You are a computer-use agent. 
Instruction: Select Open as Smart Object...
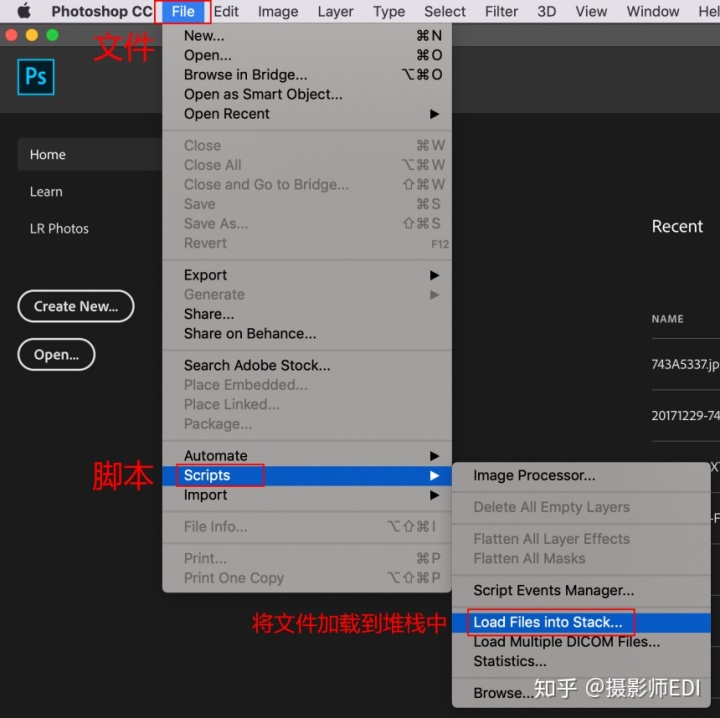click(307, 94)
